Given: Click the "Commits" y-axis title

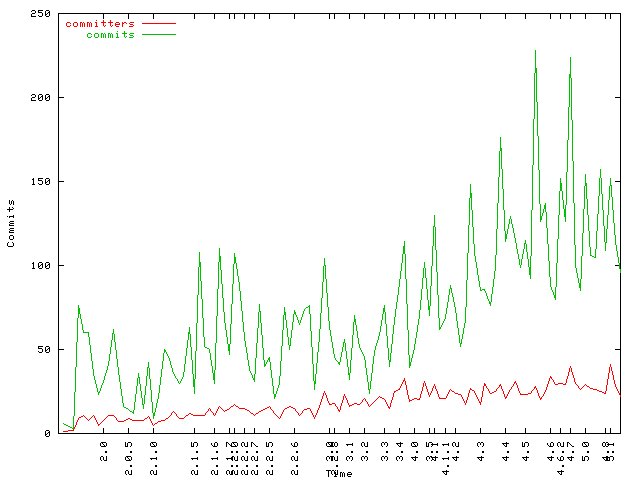Looking at the screenshot, I should 11,223.
